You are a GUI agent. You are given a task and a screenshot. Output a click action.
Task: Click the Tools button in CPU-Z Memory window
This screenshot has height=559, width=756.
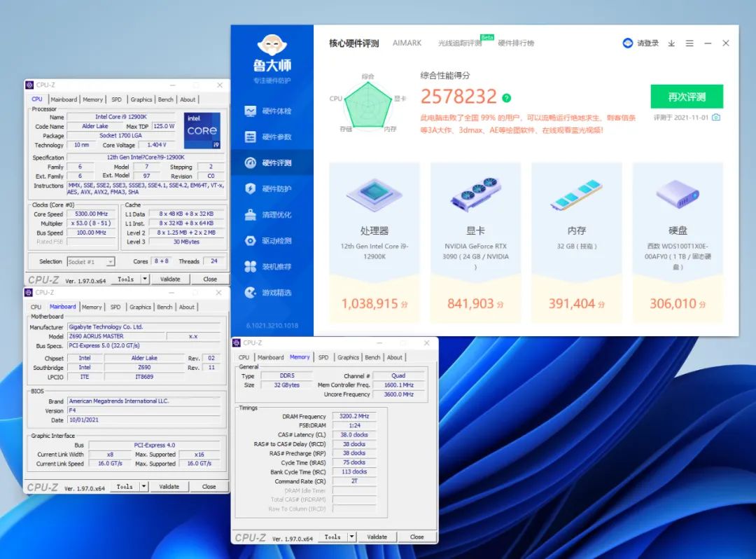332,537
